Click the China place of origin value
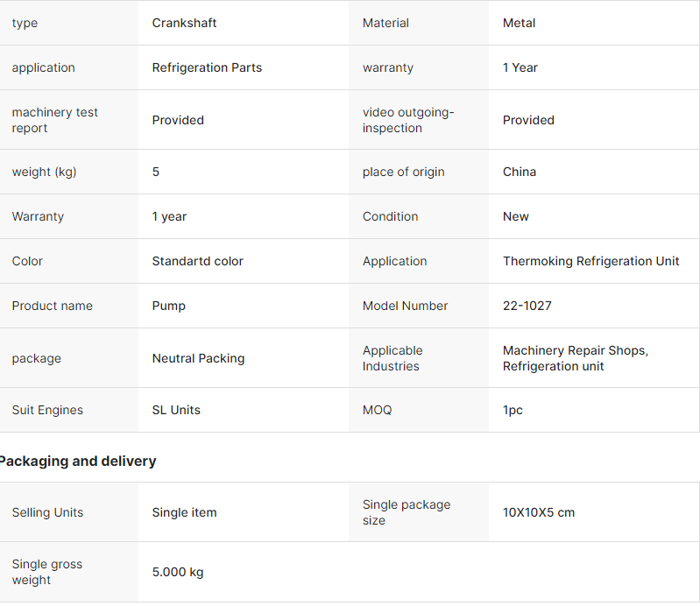 519,172
